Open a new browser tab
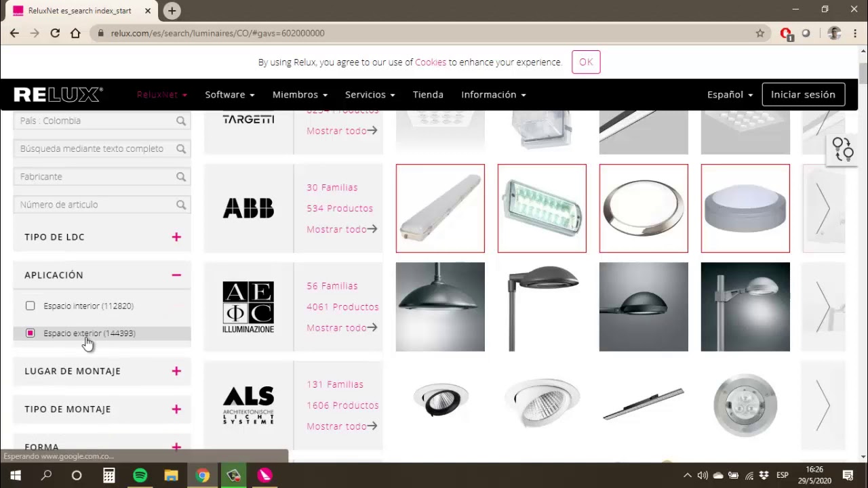This screenshot has width=868, height=488. pyautogui.click(x=172, y=11)
